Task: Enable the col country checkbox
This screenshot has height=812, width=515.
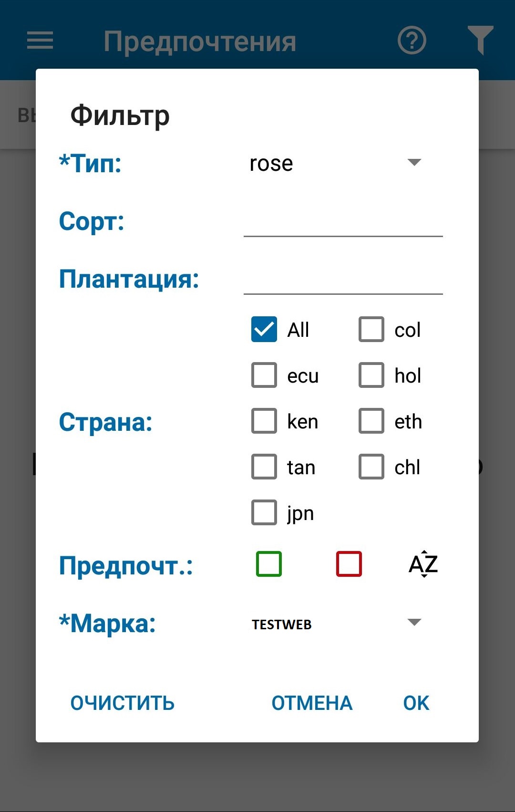Action: (x=371, y=330)
